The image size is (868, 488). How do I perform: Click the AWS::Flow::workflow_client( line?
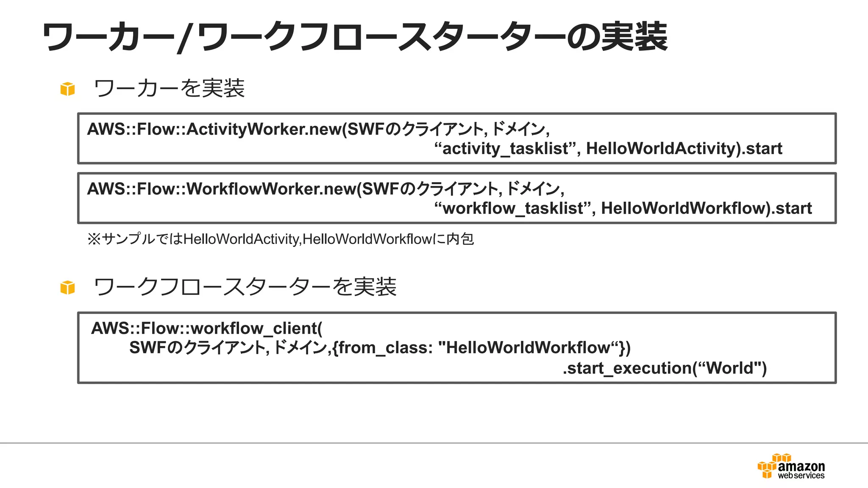[207, 328]
